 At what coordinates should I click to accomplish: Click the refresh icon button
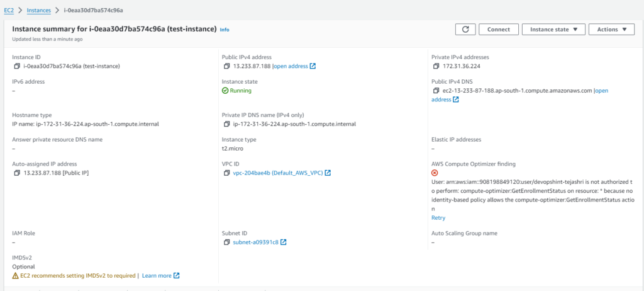click(465, 29)
